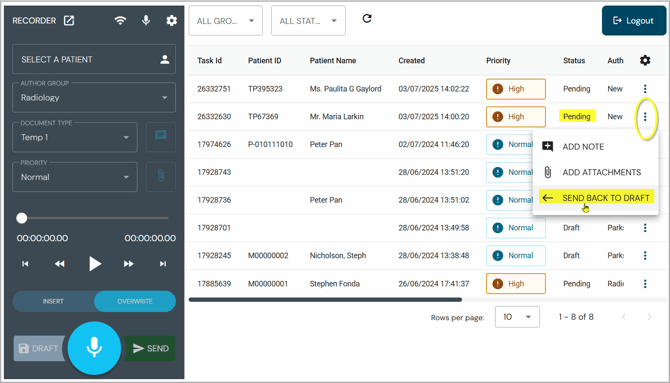
Task: Open All Status filter dropdown
Action: 308,21
